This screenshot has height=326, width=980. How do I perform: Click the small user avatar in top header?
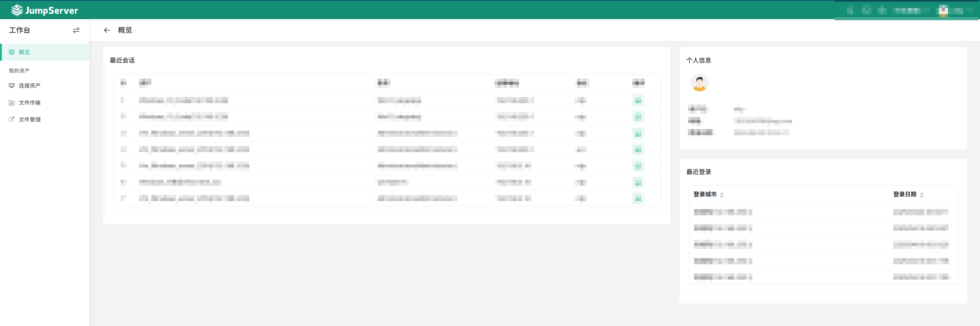pyautogui.click(x=943, y=10)
